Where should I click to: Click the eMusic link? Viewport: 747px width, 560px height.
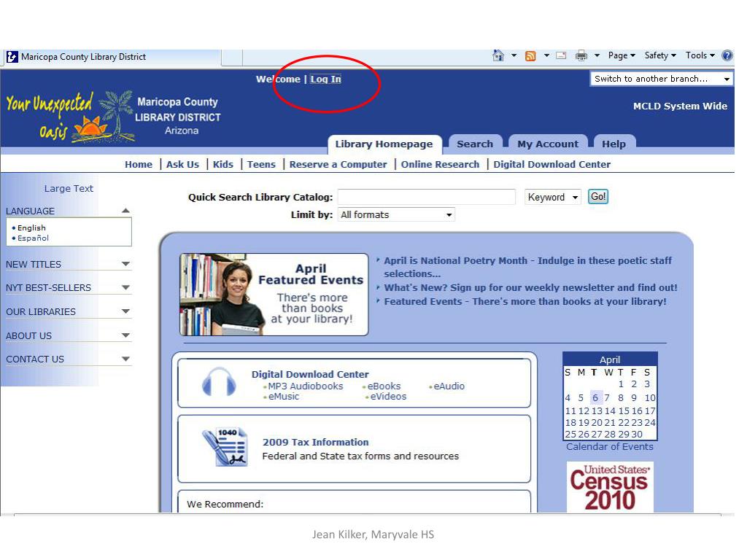click(284, 397)
